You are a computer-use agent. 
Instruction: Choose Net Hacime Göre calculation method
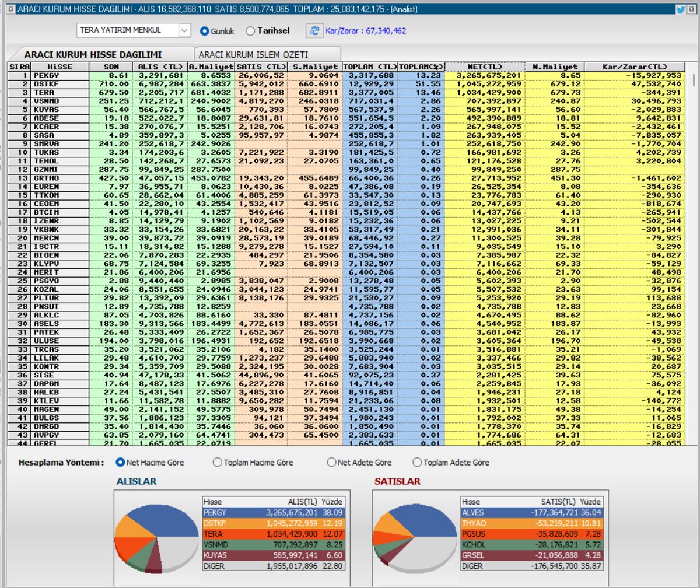pos(150,463)
